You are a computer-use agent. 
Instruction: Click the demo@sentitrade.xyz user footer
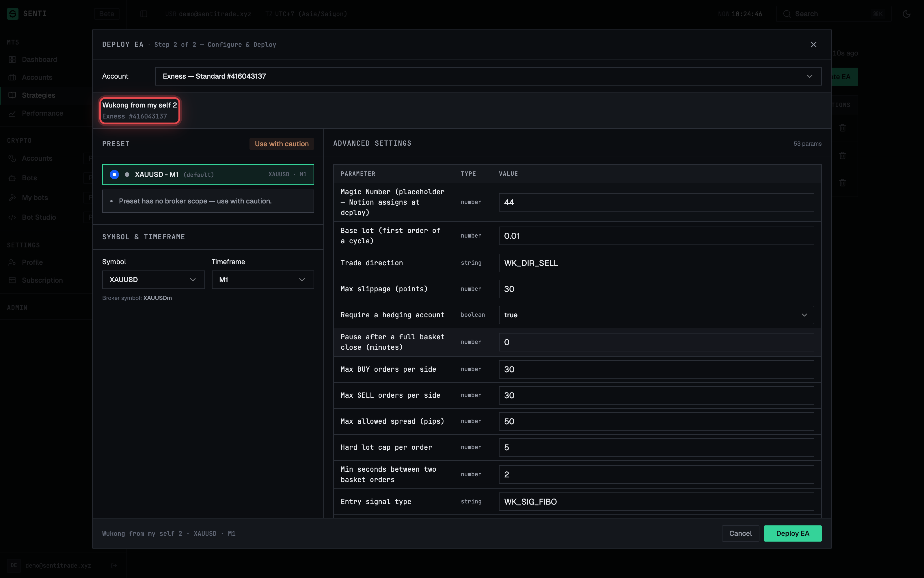58,565
